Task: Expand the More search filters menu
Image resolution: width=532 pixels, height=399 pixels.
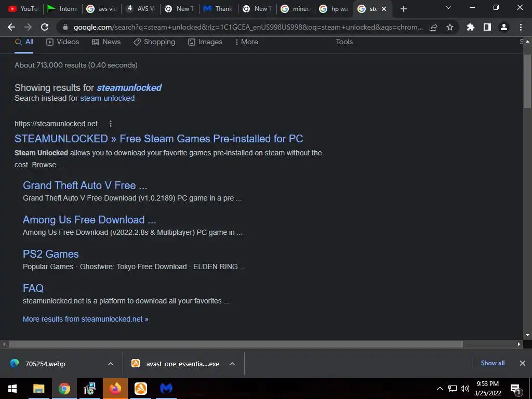Action: click(x=247, y=42)
